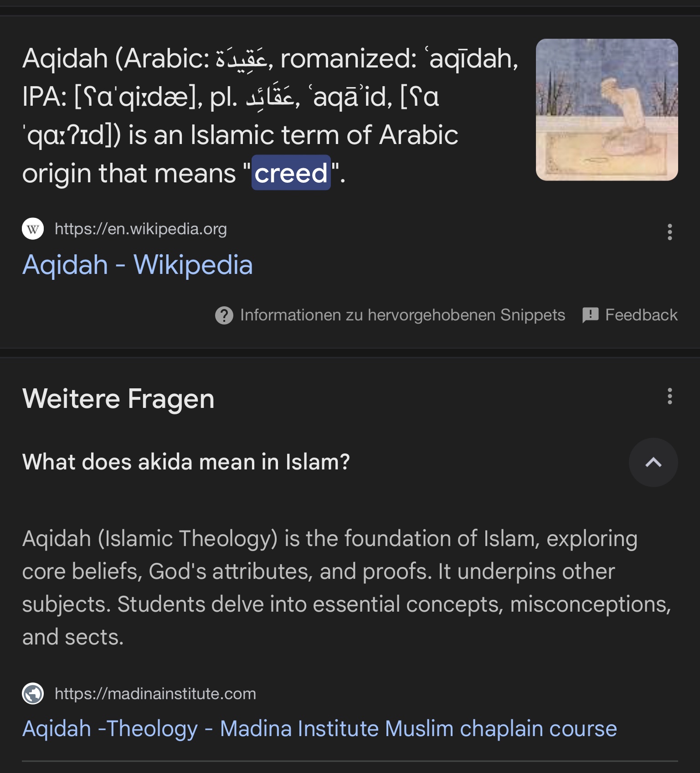Click the madinainstitute.com URL text
The width and height of the screenshot is (700, 773).
pyautogui.click(x=155, y=694)
